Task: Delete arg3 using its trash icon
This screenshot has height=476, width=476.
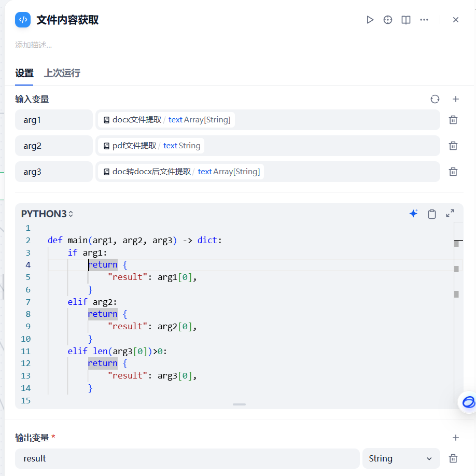Action: pyautogui.click(x=453, y=172)
